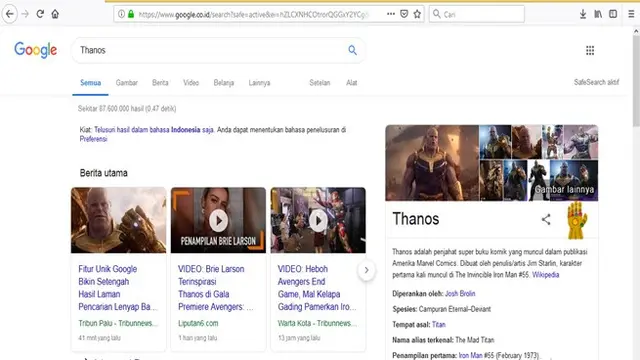Open the Preferensi link
The width and height of the screenshot is (640, 360).
pyautogui.click(x=93, y=139)
